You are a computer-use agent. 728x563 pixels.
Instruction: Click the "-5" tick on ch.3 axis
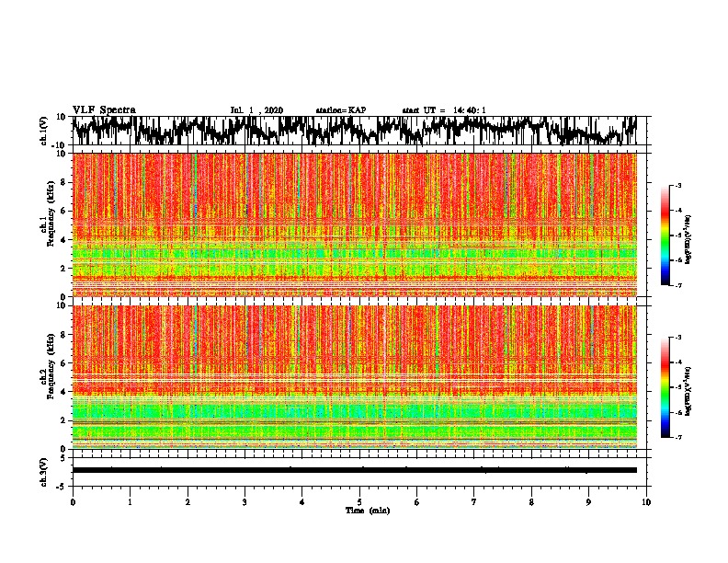63,487
